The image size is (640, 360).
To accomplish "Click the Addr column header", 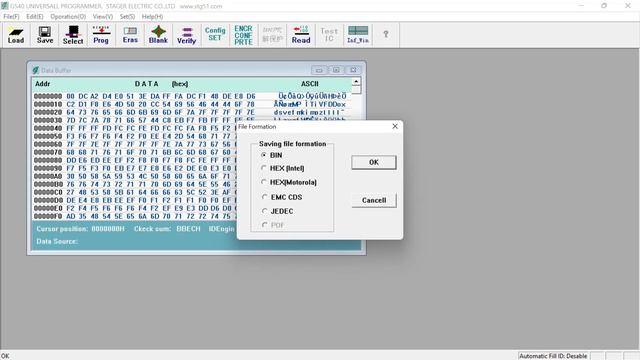I will coord(42,84).
